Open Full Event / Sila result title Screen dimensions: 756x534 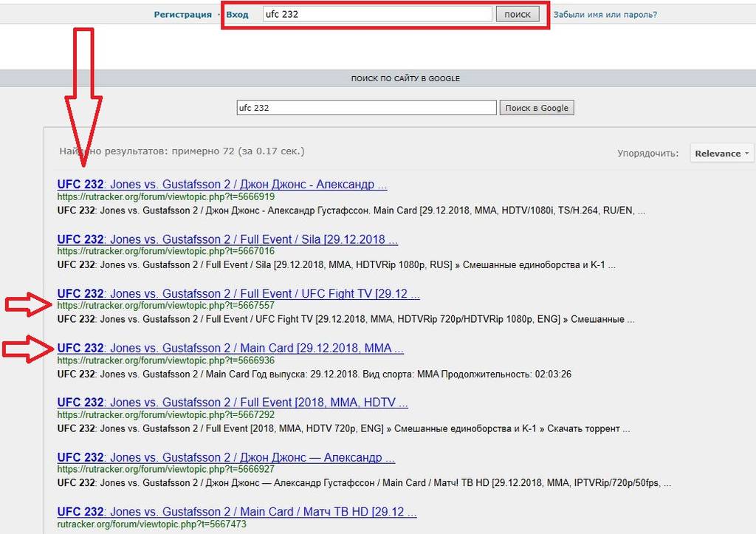click(227, 239)
